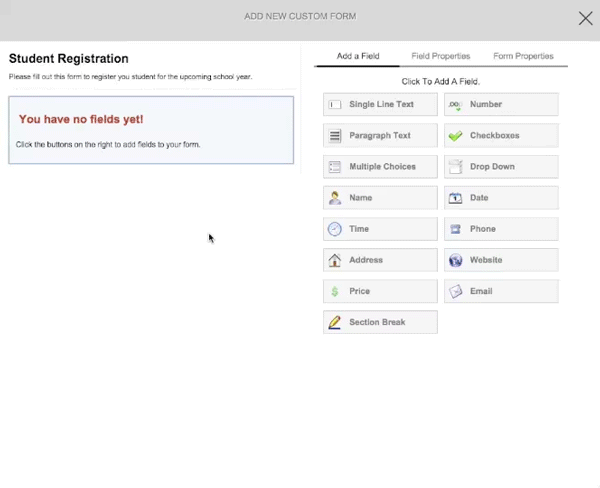600x488 pixels.
Task: Insert a Website field
Action: (x=501, y=260)
